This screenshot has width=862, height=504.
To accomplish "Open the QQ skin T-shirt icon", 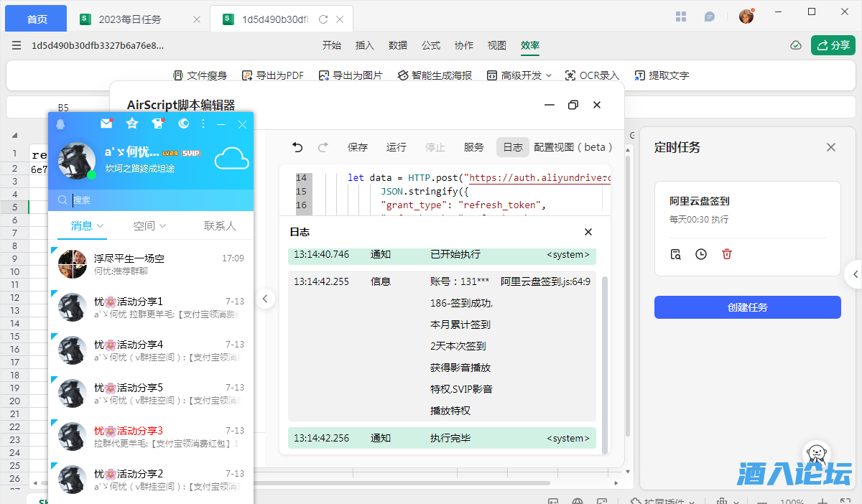I will (158, 123).
